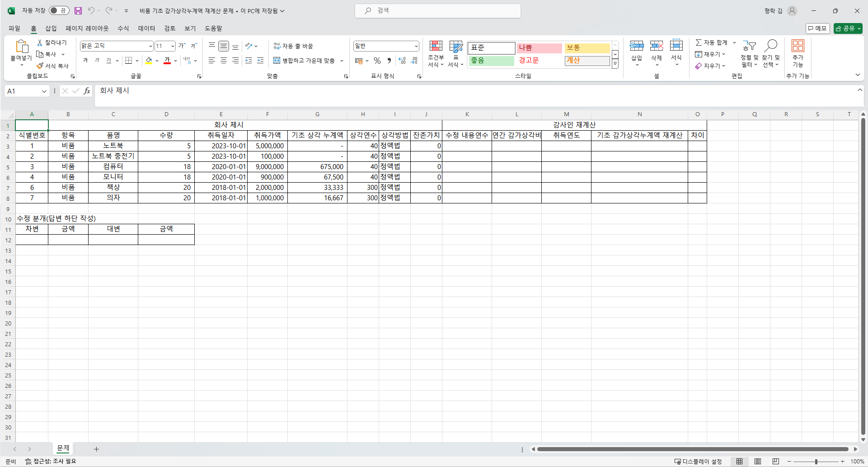Open conditional formatting (조건부 서식)

pyautogui.click(x=436, y=53)
